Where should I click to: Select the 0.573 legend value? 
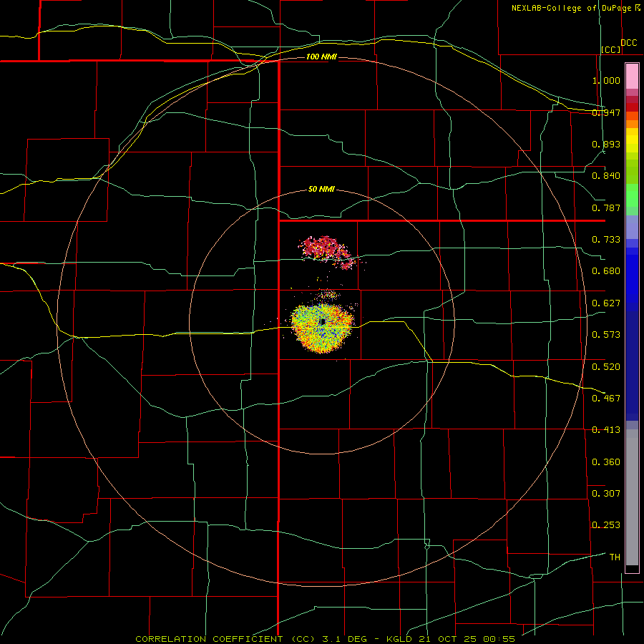pos(606,335)
